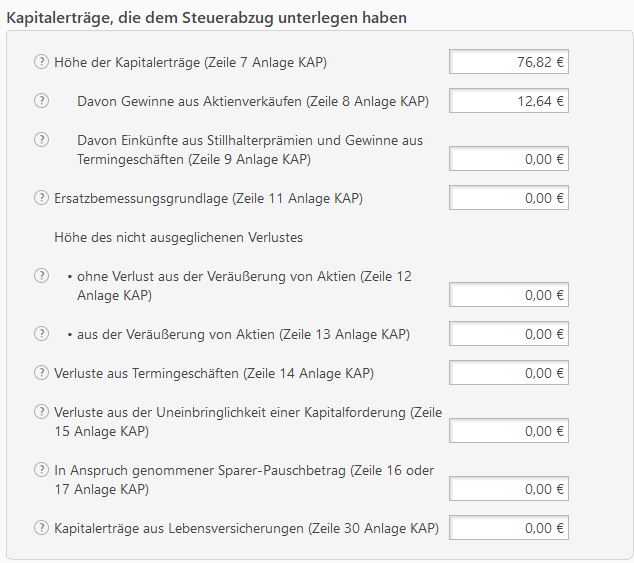
Task: Focus the Lebensversicherungen Zeile 30 amount field
Action: pos(508,528)
